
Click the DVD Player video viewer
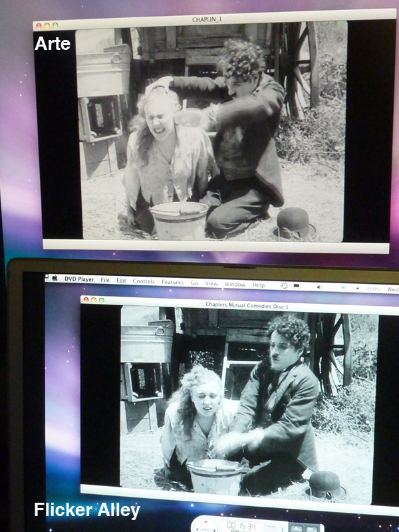[249, 404]
